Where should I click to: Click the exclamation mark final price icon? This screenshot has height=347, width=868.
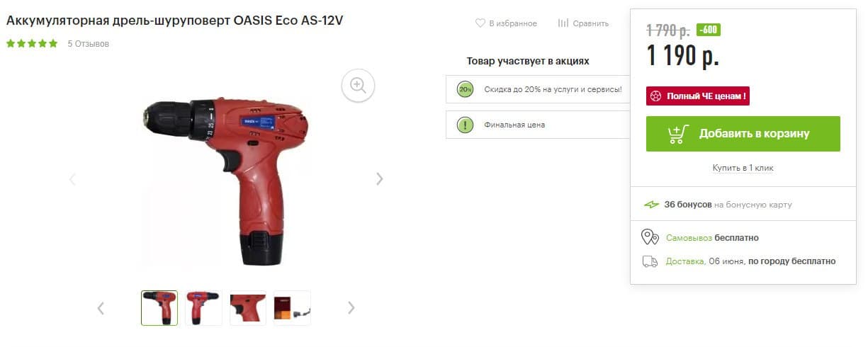click(465, 125)
